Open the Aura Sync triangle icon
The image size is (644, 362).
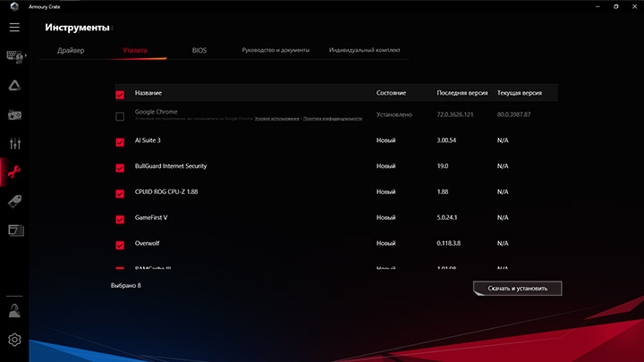pyautogui.click(x=14, y=86)
